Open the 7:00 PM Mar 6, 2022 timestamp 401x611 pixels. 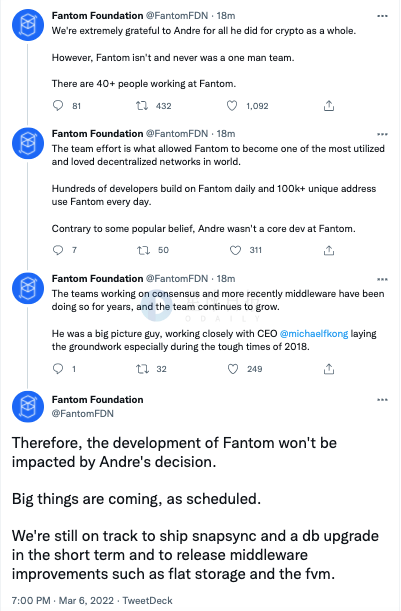pos(63,600)
